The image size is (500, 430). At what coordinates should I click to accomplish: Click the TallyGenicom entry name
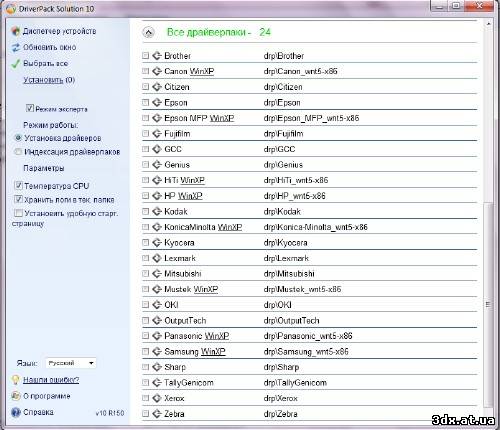(x=189, y=383)
